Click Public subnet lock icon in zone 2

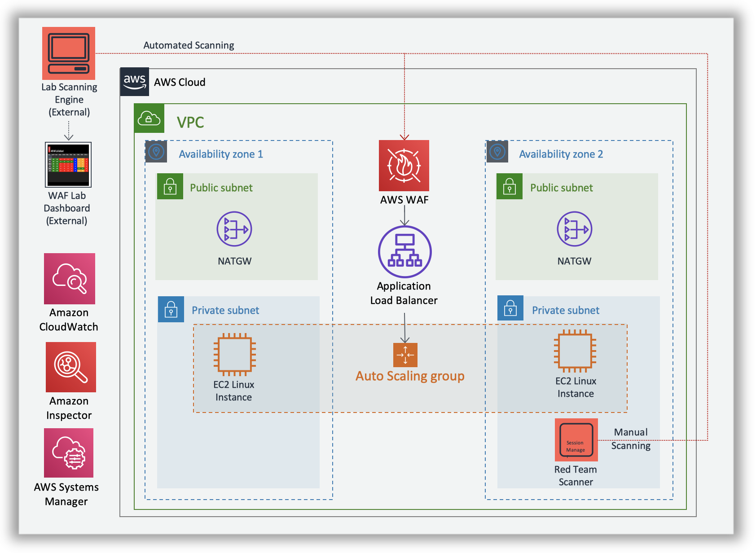coord(510,186)
